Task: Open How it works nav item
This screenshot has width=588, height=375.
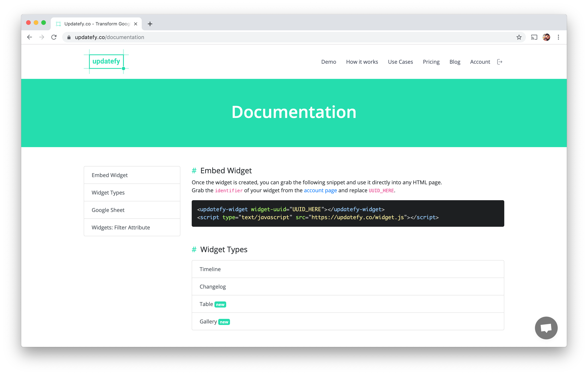Action: coord(362,62)
